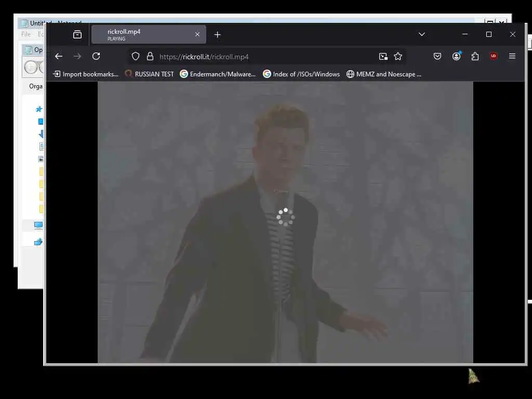The height and width of the screenshot is (399, 532).
Task: Open the extensions puzzle menu
Action: [475, 56]
